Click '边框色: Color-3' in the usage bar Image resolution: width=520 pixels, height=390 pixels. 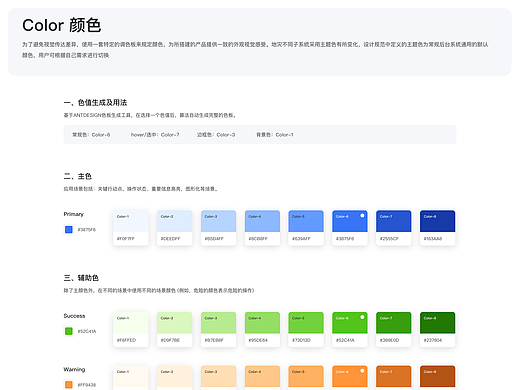point(216,135)
